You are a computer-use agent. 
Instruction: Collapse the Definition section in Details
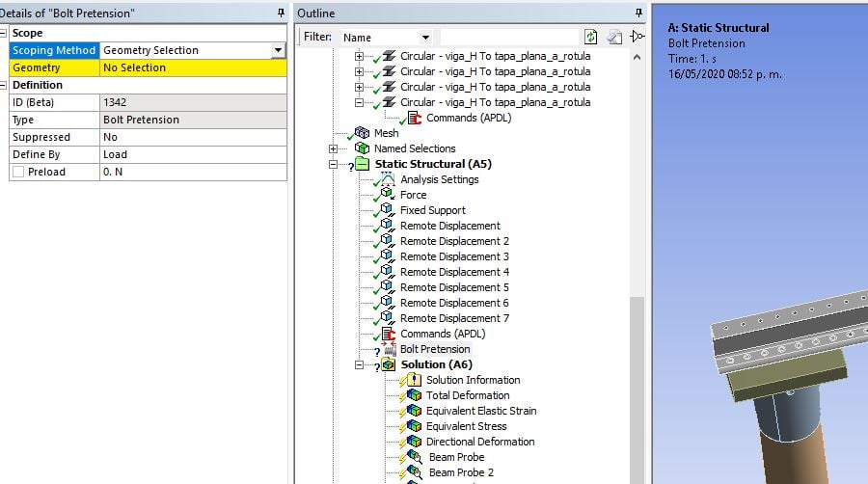pos(3,85)
